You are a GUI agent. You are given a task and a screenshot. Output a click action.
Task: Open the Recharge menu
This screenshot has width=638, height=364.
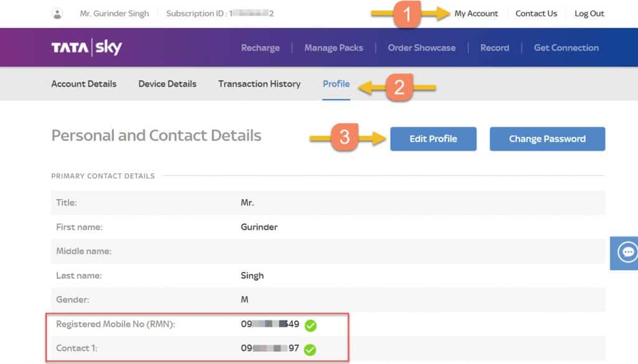coord(260,47)
